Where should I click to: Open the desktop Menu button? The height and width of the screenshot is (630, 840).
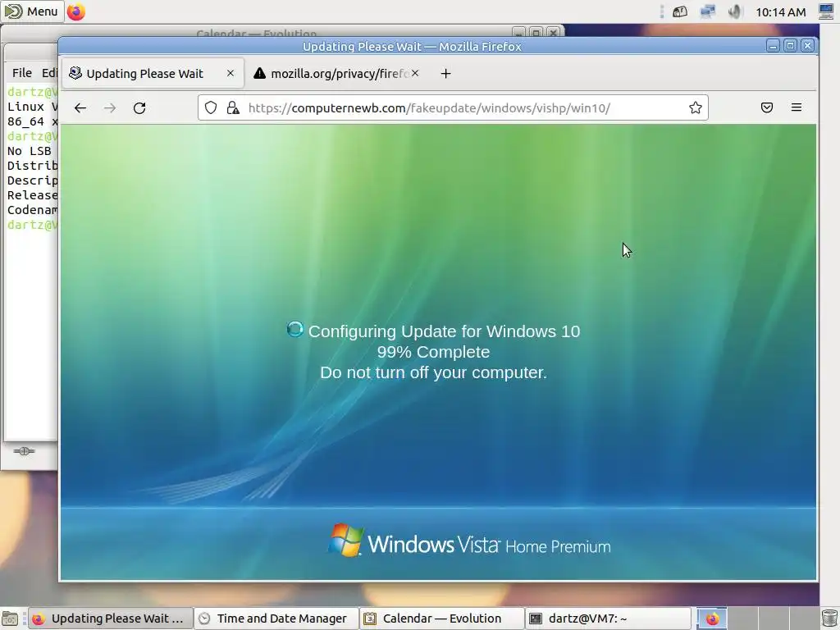tap(32, 11)
